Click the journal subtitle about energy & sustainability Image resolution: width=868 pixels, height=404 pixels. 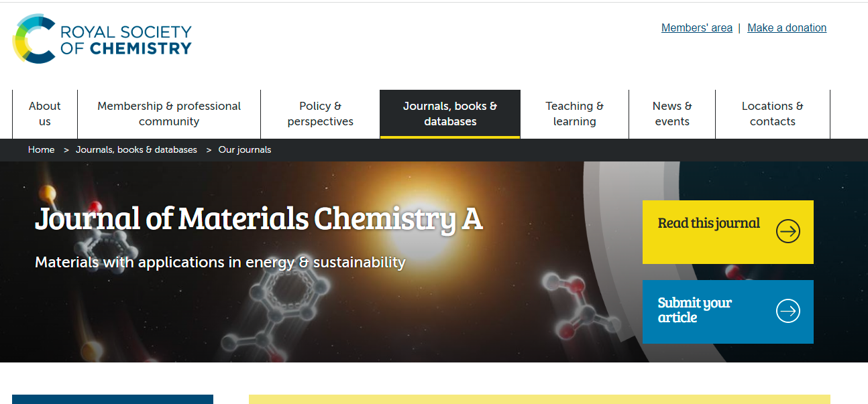[x=220, y=262]
